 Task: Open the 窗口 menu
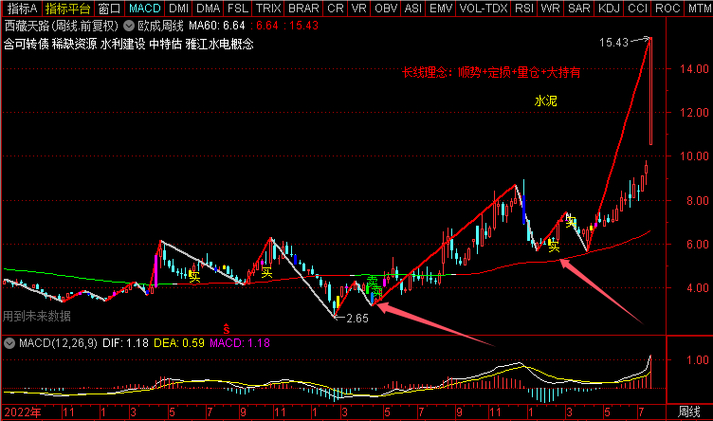[110, 8]
